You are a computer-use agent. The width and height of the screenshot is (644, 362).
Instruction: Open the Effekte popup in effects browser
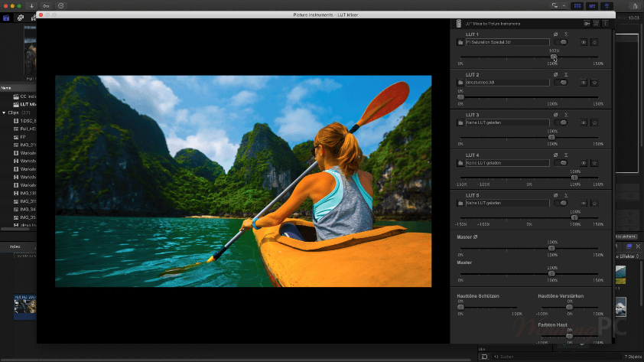tap(628, 256)
